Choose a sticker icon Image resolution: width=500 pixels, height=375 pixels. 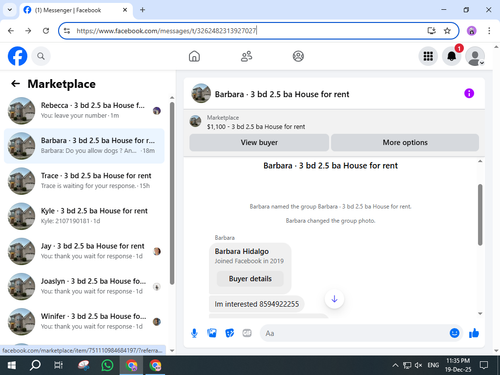(x=229, y=333)
